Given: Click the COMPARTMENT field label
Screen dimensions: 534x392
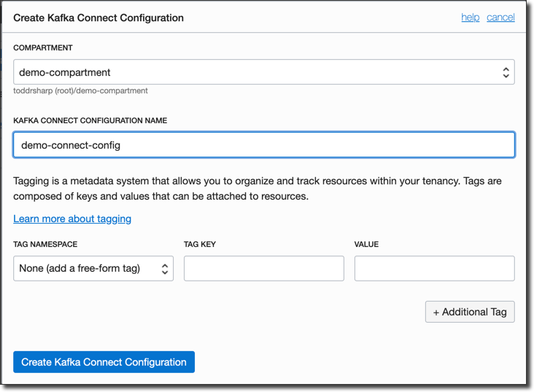Looking at the screenshot, I should (43, 48).
